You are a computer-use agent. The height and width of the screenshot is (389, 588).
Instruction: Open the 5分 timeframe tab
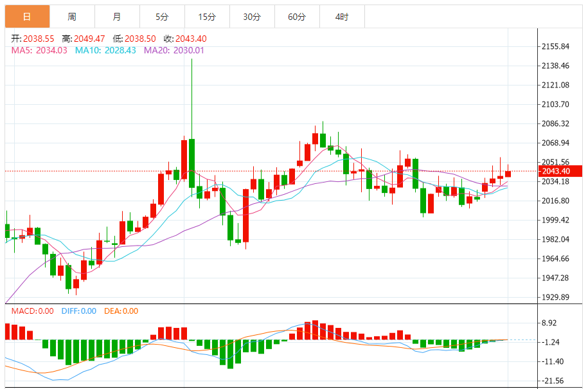(x=162, y=17)
